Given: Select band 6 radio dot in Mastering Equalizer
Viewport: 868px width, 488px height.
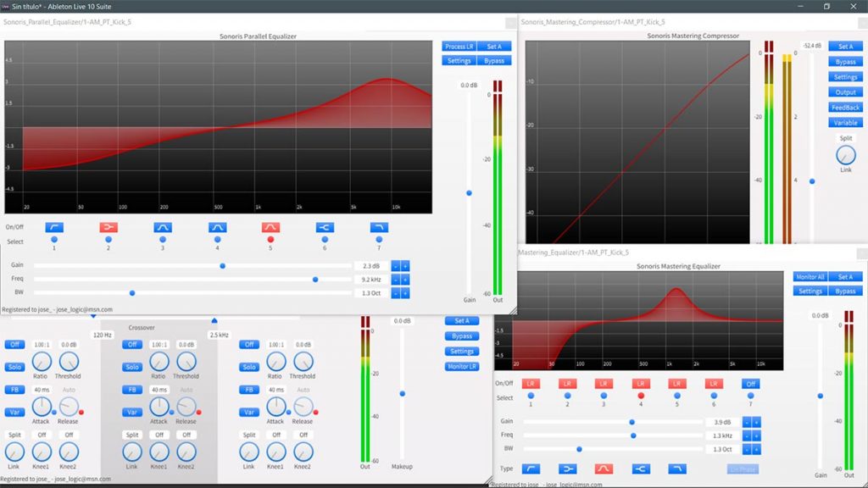Looking at the screenshot, I should click(x=714, y=396).
